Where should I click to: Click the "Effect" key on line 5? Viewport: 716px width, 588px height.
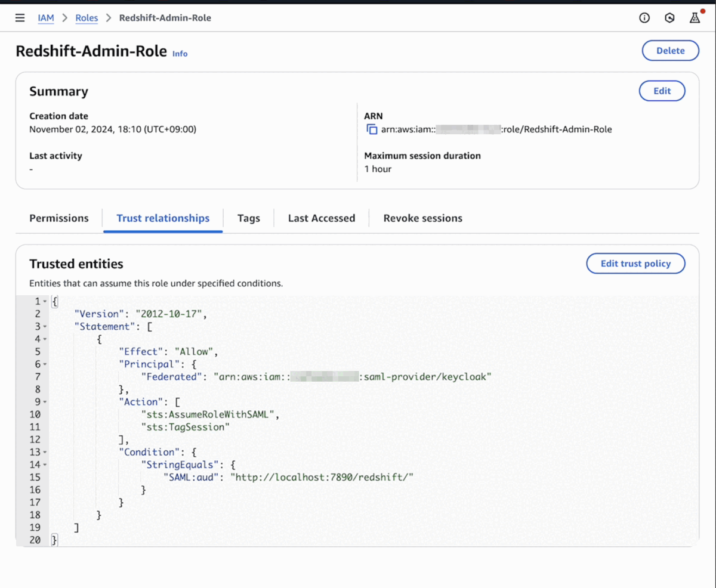[141, 352]
